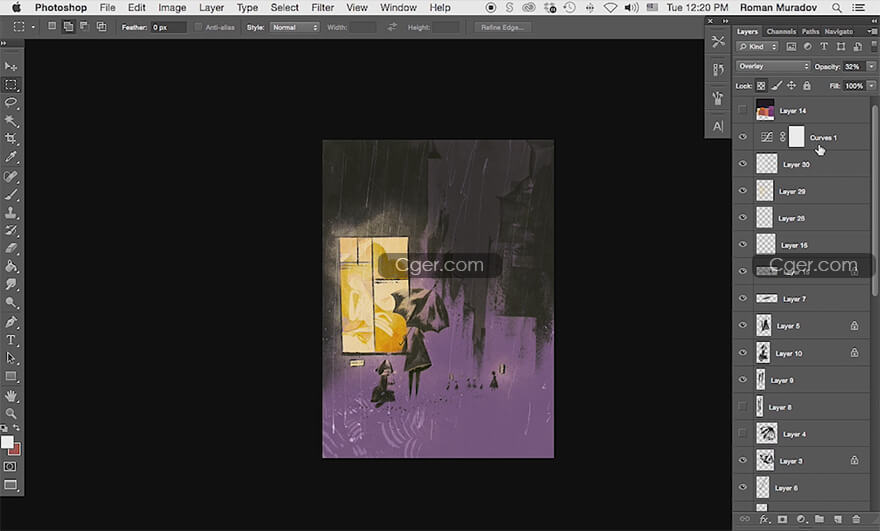Open the Layers panel flyout menu
This screenshot has width=880, height=531.
click(x=873, y=31)
